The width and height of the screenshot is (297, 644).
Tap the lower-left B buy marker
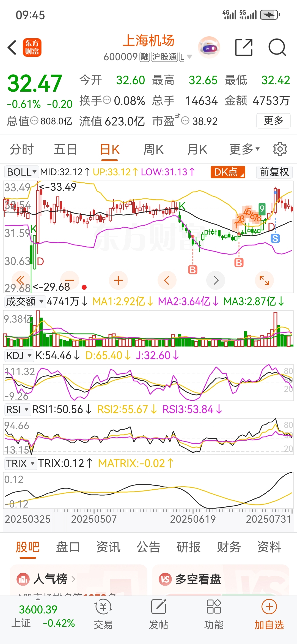point(193,270)
